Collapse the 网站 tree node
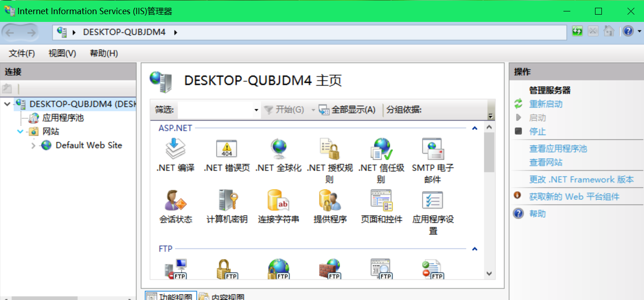The image size is (644, 300). 20,132
